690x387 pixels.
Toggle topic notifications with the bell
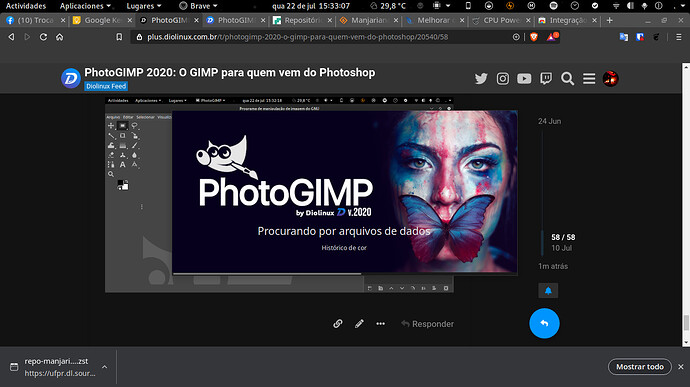click(x=548, y=291)
